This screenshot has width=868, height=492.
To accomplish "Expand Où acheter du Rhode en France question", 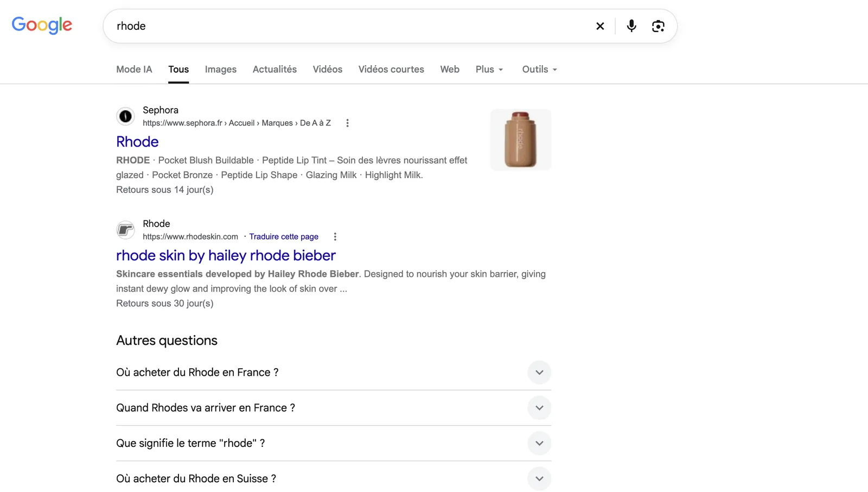I will pos(334,373).
